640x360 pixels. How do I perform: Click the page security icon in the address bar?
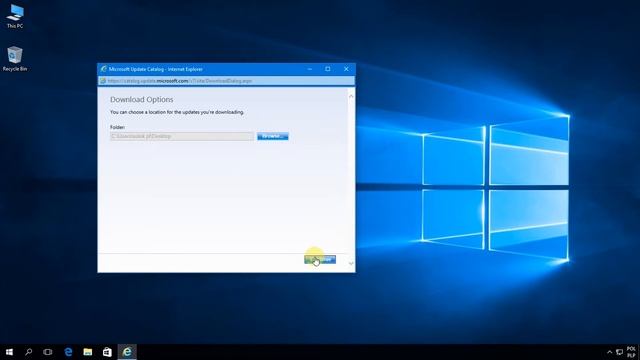tap(103, 81)
